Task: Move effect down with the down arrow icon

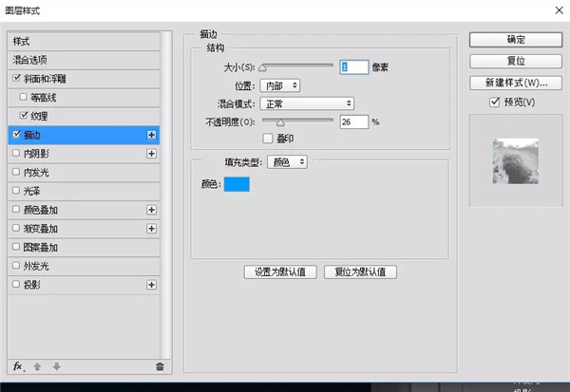Action: click(57, 366)
